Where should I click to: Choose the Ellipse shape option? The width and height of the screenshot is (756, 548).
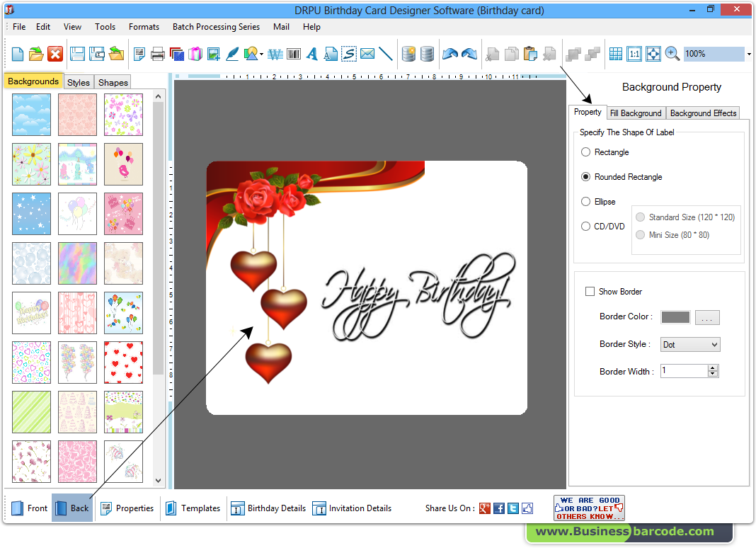point(586,201)
